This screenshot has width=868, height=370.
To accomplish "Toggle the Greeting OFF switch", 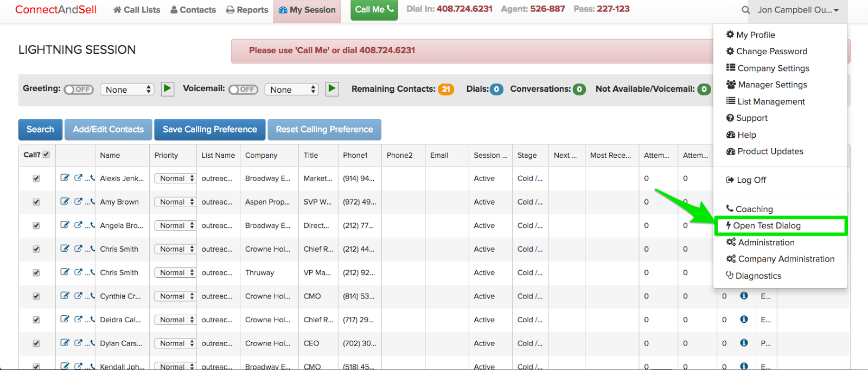I will pos(79,90).
